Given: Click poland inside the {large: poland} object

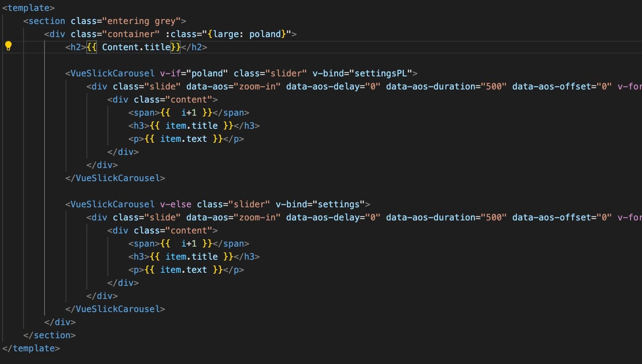Looking at the screenshot, I should 265,34.
